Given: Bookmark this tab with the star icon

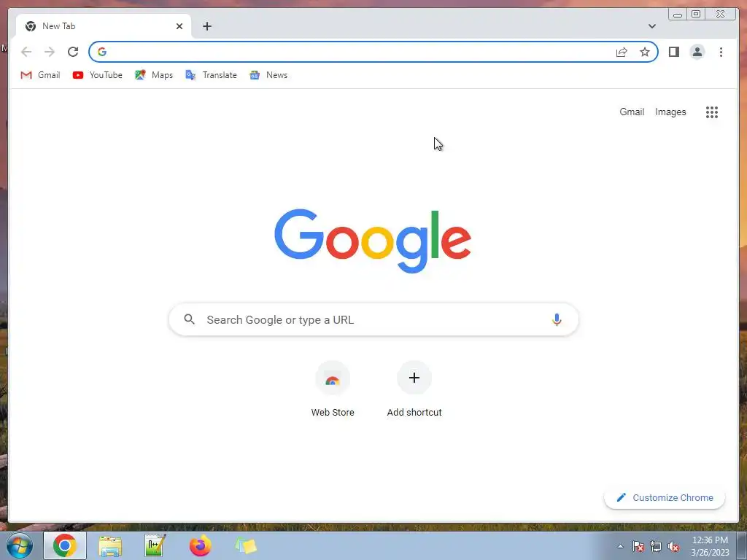Looking at the screenshot, I should [645, 52].
